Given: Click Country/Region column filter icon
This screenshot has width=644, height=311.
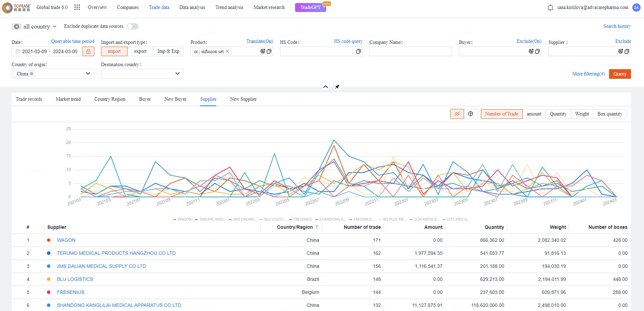Looking at the screenshot, I should click(317, 227).
